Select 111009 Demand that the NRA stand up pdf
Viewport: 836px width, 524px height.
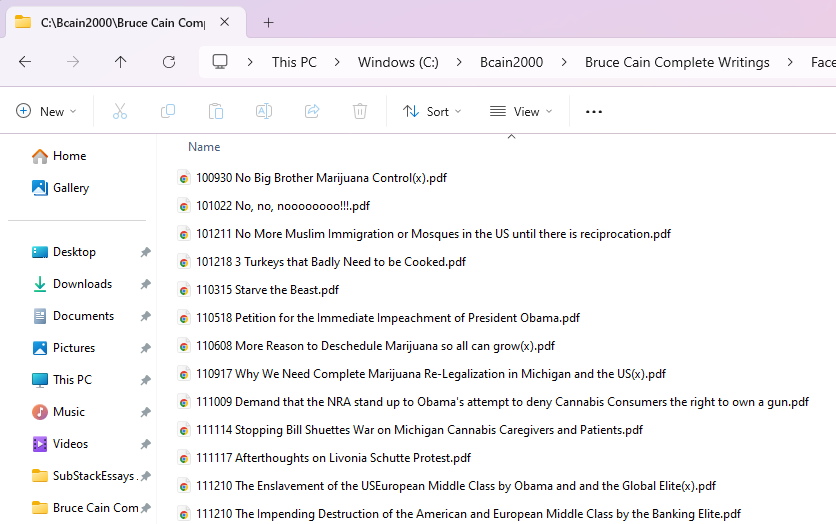[502, 402]
